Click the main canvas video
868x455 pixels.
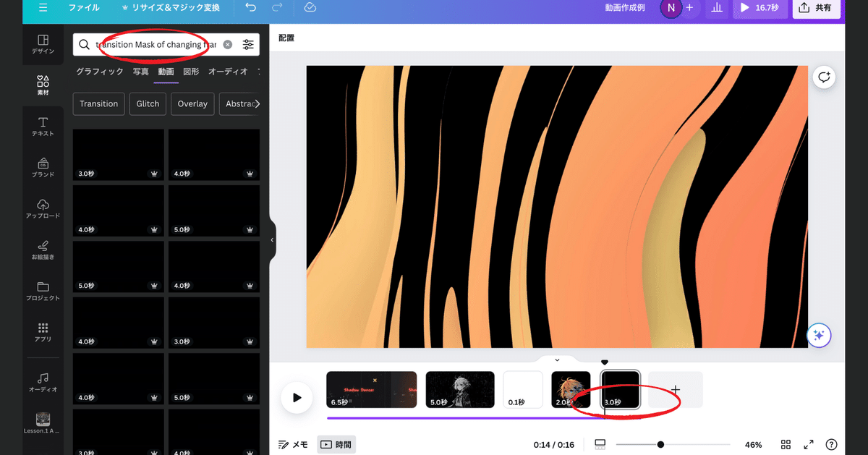(x=557, y=207)
